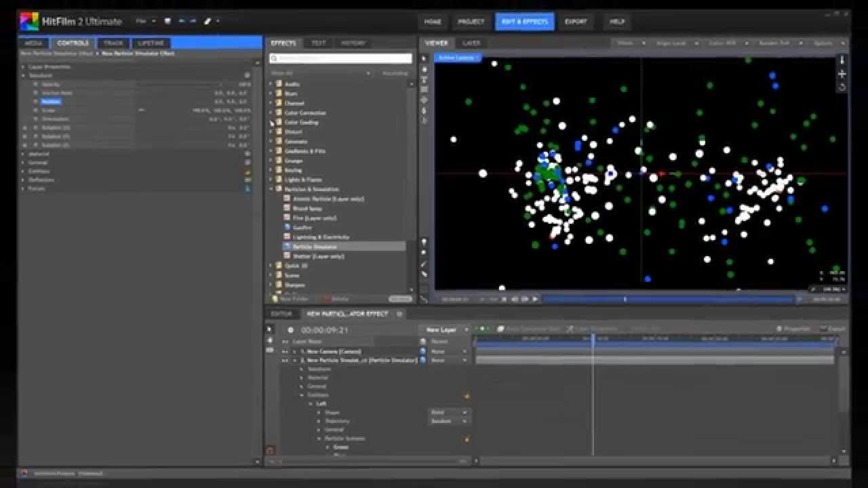Click the Scale link icon
Viewport: 868px width, 488px height.
point(142,110)
